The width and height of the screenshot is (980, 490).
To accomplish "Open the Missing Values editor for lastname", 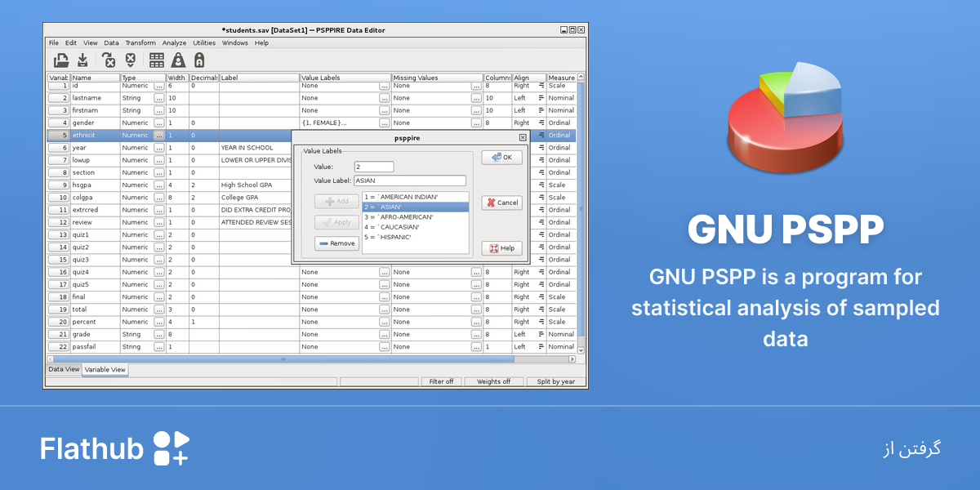I will point(476,98).
